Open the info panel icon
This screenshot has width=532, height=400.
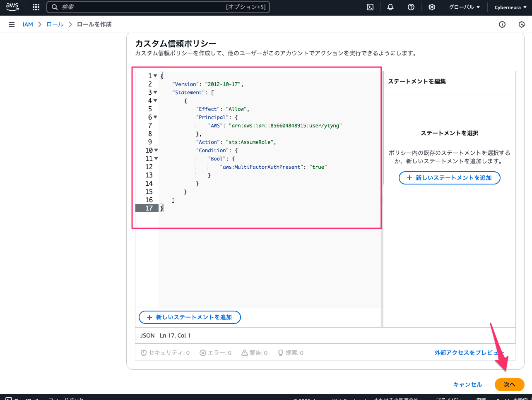[502, 24]
